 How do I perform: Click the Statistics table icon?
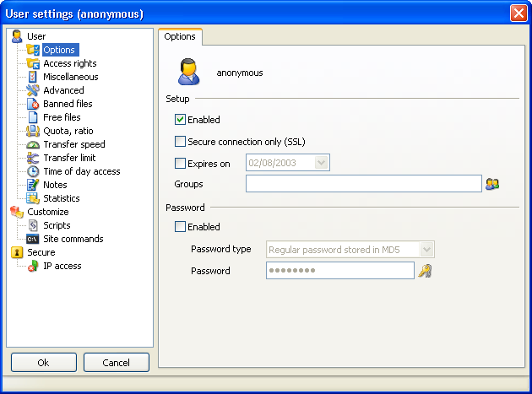[33, 198]
